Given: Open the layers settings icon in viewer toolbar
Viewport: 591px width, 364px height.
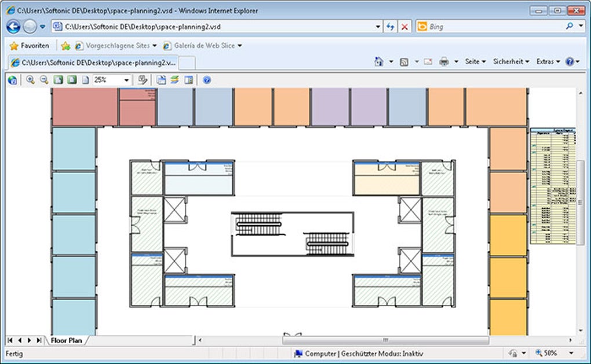Looking at the screenshot, I should [x=174, y=80].
